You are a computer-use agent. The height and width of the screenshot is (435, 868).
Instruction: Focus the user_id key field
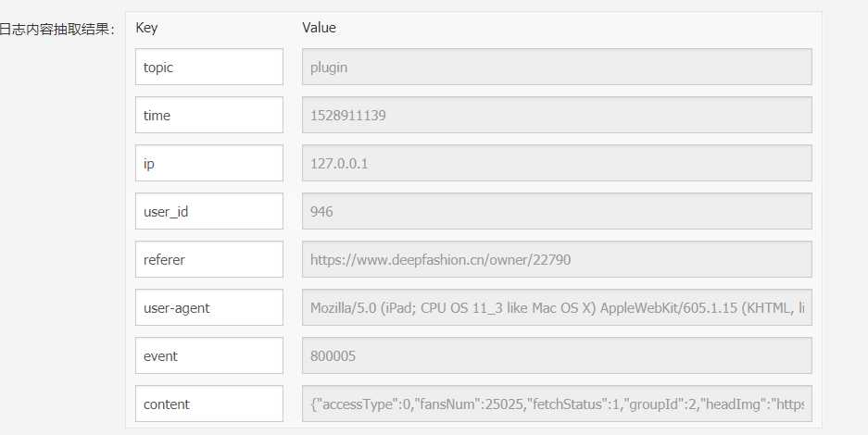click(208, 212)
